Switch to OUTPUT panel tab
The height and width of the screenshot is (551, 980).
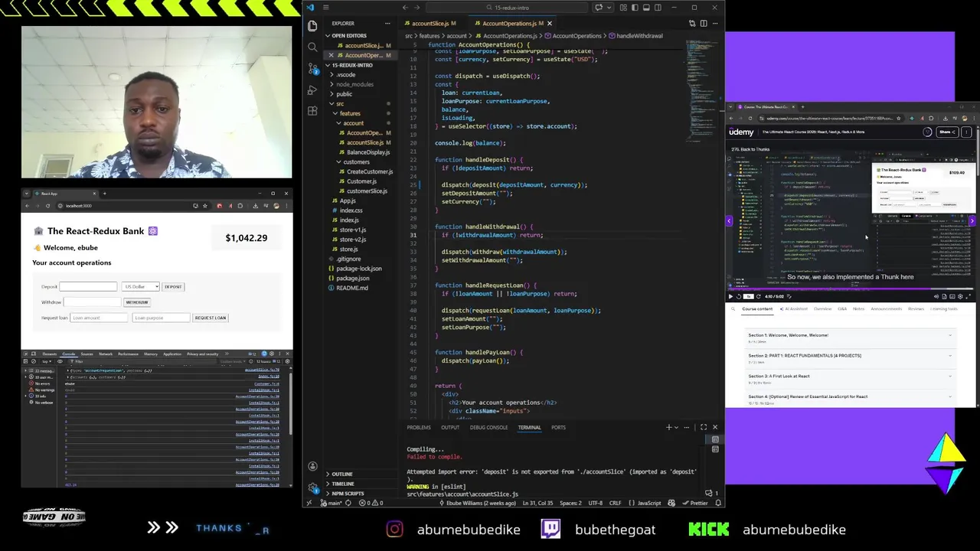(x=450, y=427)
